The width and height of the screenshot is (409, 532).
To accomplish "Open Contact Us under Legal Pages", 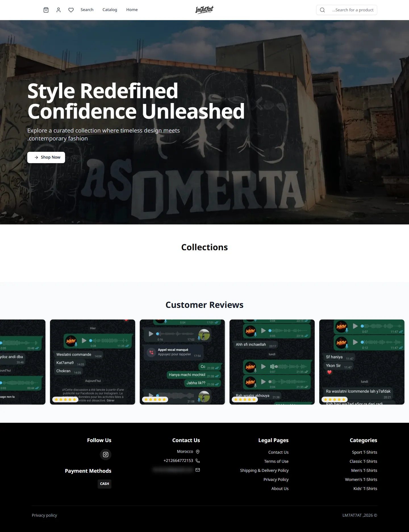I will [x=278, y=452].
